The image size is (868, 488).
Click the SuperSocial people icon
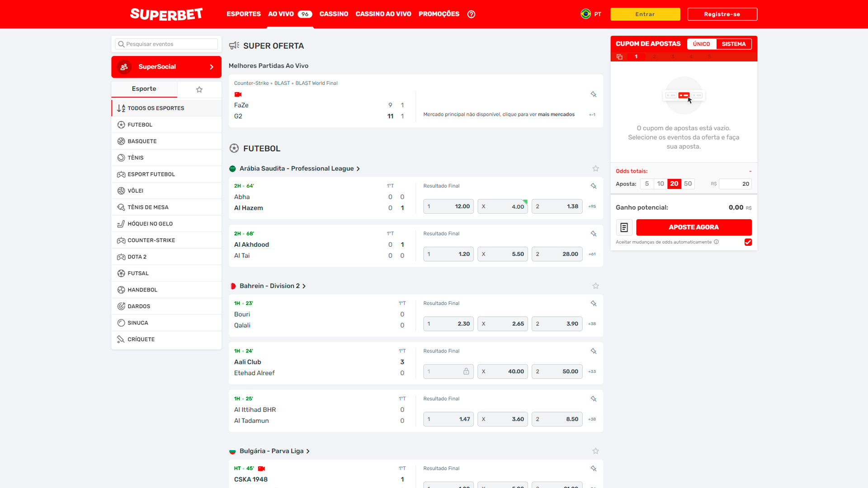[x=124, y=67]
